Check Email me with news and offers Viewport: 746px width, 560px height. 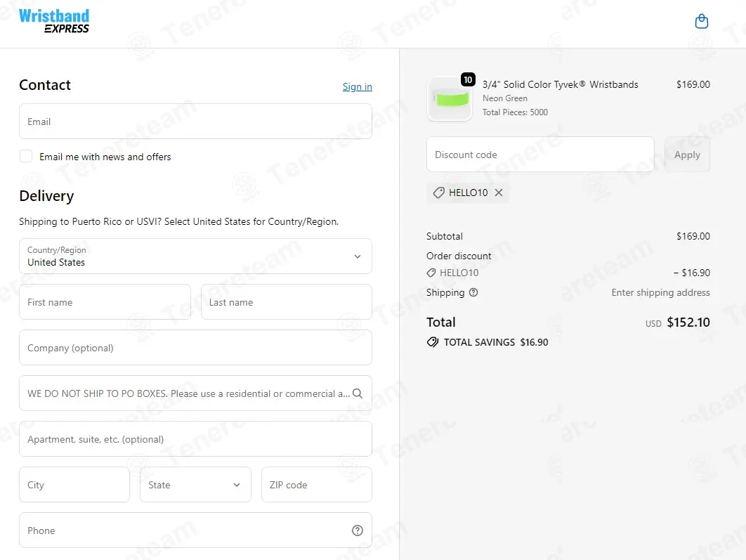point(26,156)
